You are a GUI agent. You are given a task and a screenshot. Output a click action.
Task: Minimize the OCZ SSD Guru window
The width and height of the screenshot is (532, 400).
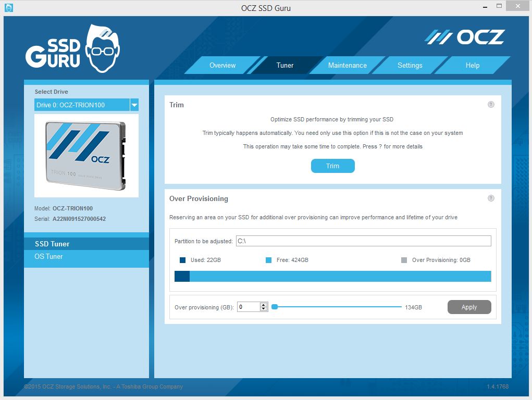485,6
